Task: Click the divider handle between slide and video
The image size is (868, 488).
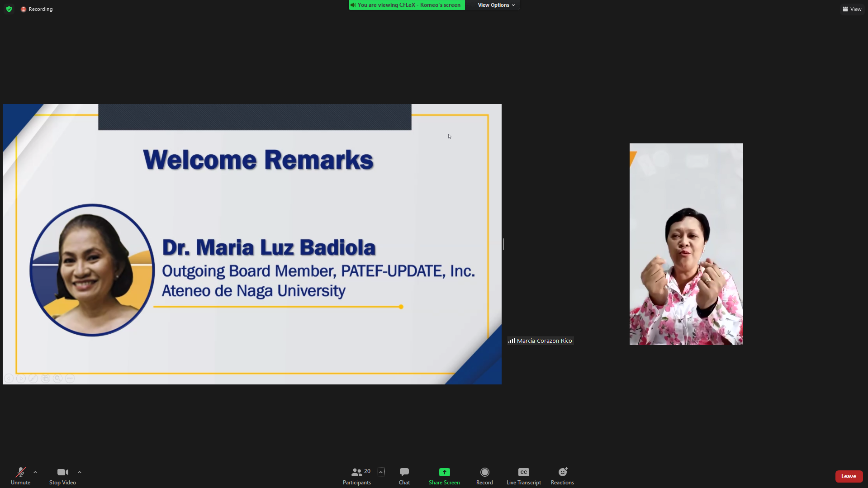Action: point(504,244)
